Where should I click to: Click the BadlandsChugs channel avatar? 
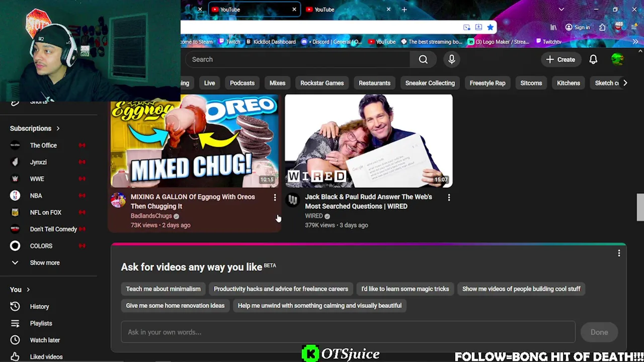pos(118,200)
